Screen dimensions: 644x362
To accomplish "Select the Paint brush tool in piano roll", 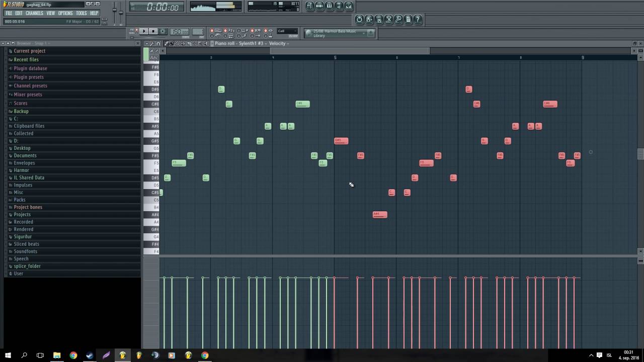I will click(x=172, y=43).
